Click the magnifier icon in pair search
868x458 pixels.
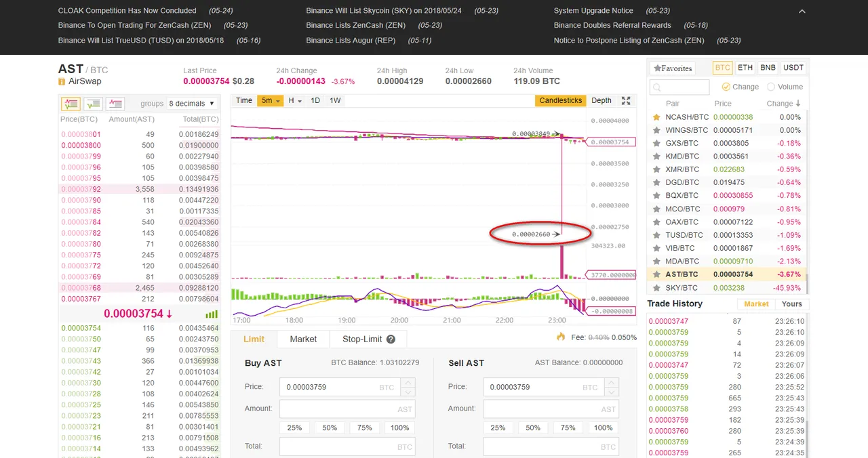tap(656, 87)
